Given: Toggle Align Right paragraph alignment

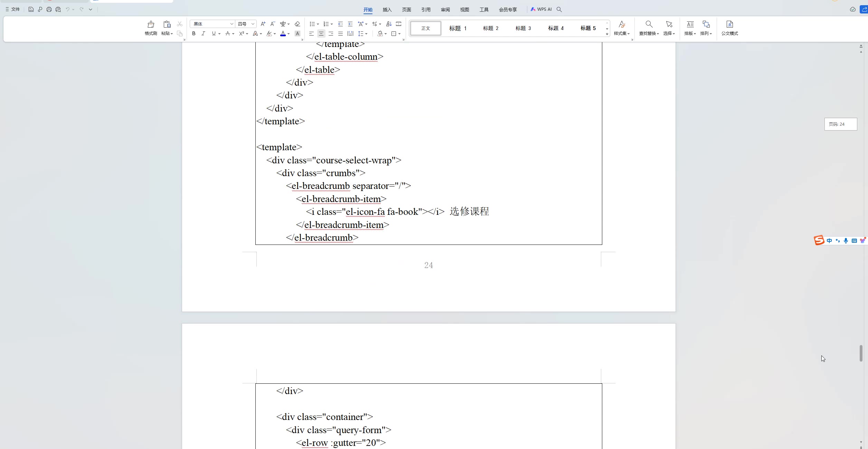Looking at the screenshot, I should point(331,34).
